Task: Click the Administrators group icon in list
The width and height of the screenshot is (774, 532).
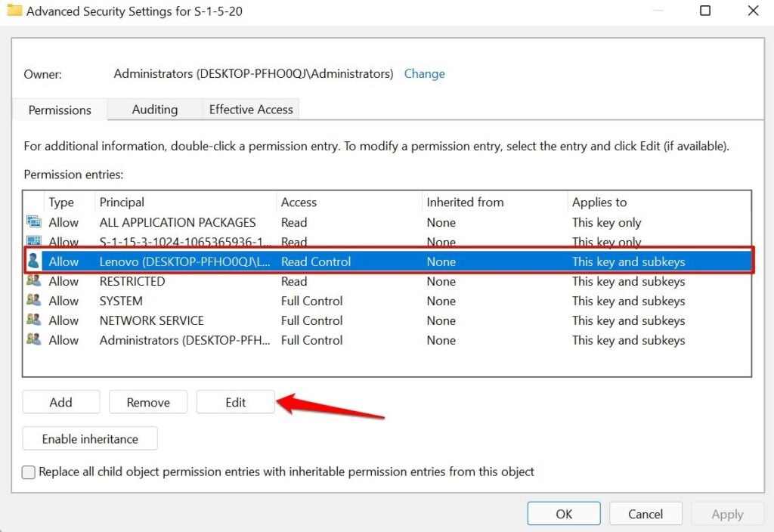Action: tap(33, 340)
